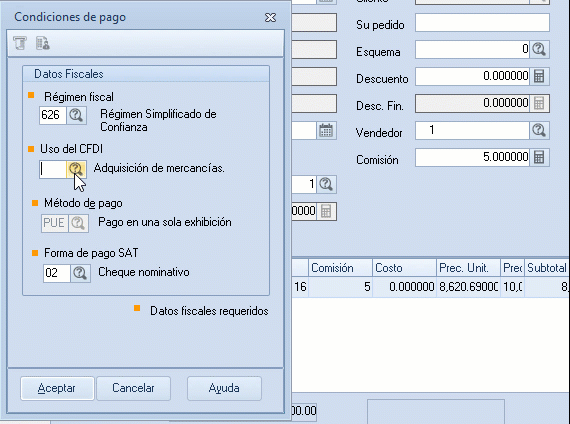Click the Su pedido text field
This screenshot has width=570, height=424.
coord(482,23)
